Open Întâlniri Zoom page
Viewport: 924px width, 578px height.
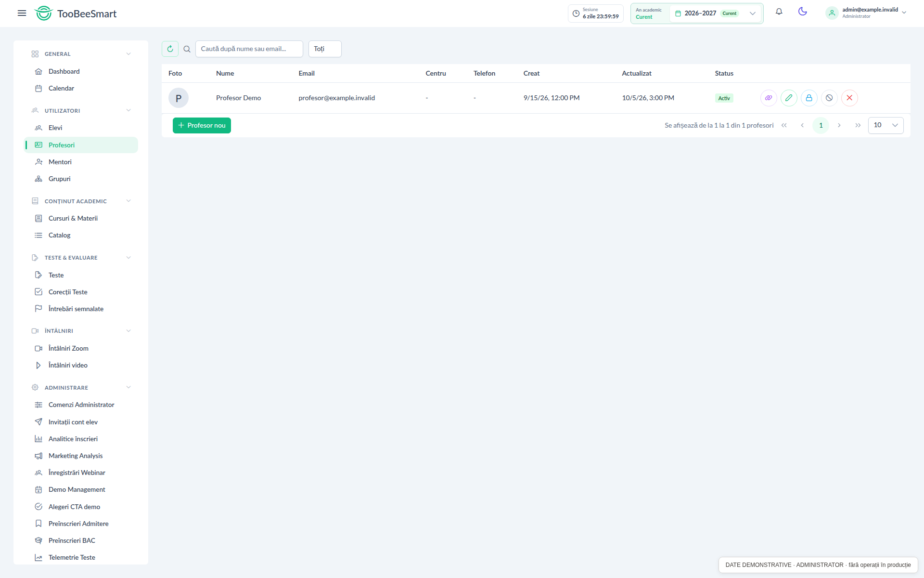pos(81,348)
